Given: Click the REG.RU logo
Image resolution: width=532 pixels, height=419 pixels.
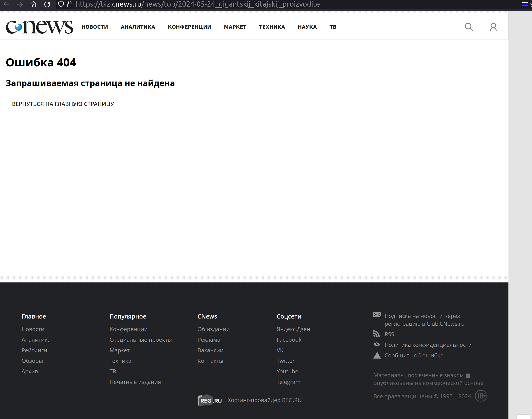Looking at the screenshot, I should coord(210,400).
